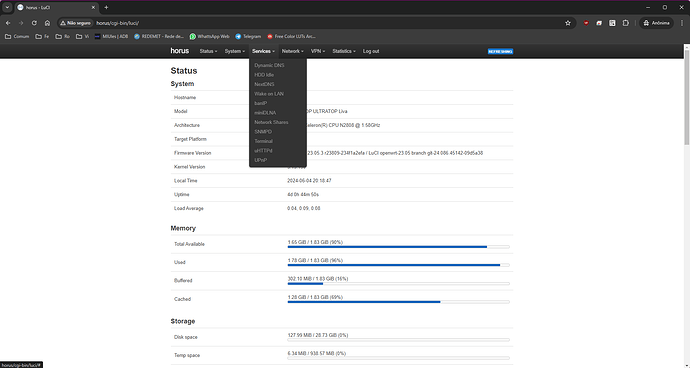Open the Anônima incognito profile chip
Image resolution: width=690 pixels, height=368 pixels.
click(x=657, y=23)
